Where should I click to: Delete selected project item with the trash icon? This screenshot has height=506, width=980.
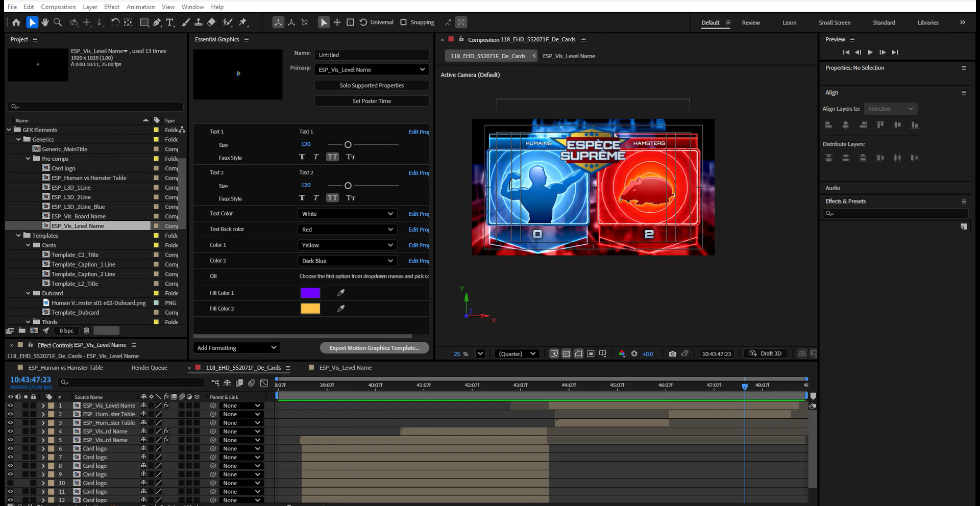point(86,331)
